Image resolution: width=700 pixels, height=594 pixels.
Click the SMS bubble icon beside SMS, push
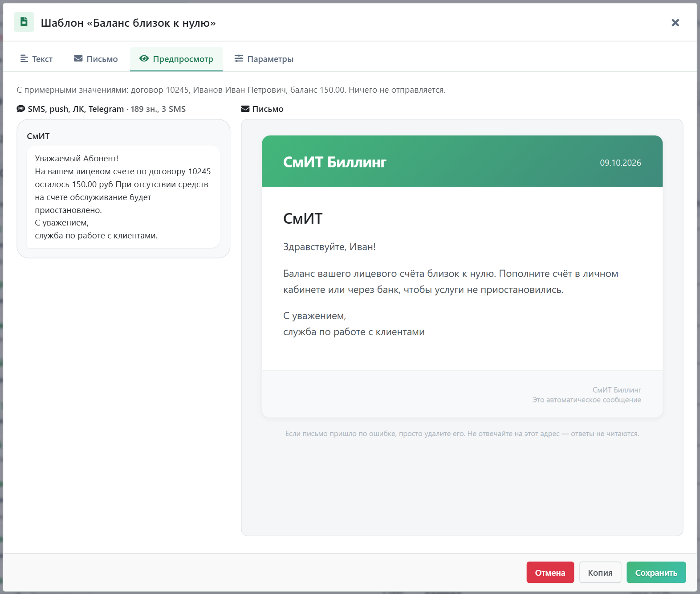coord(21,109)
